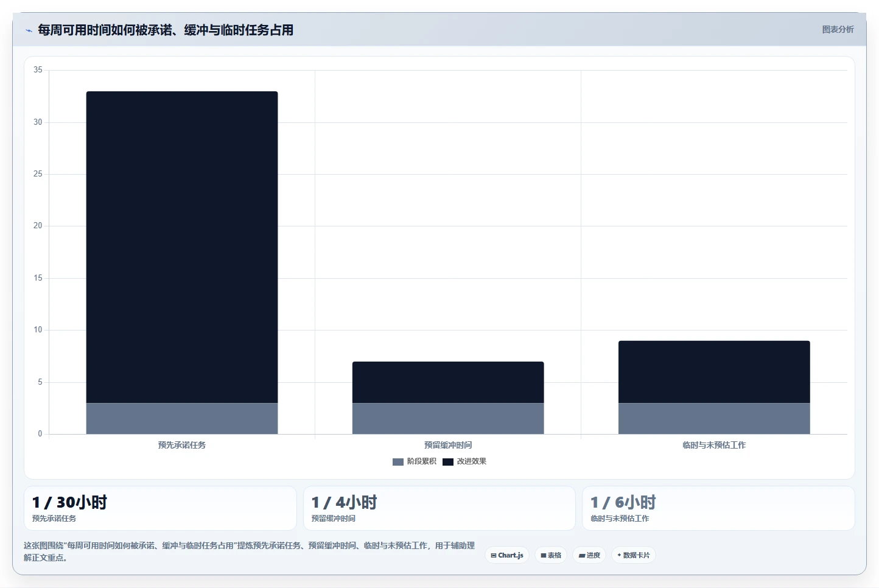Click the 预留缓冲时间 x-axis label
This screenshot has height=588, width=879.
point(448,445)
